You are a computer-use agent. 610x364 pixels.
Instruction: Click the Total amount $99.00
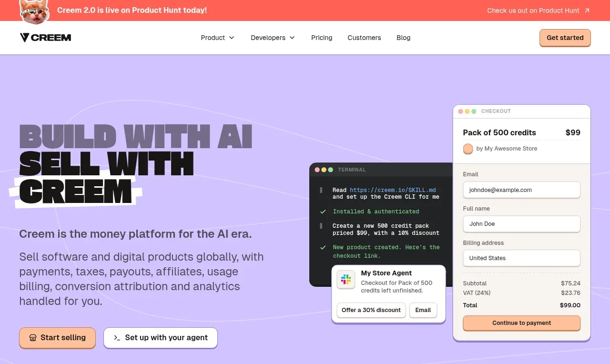click(x=570, y=305)
